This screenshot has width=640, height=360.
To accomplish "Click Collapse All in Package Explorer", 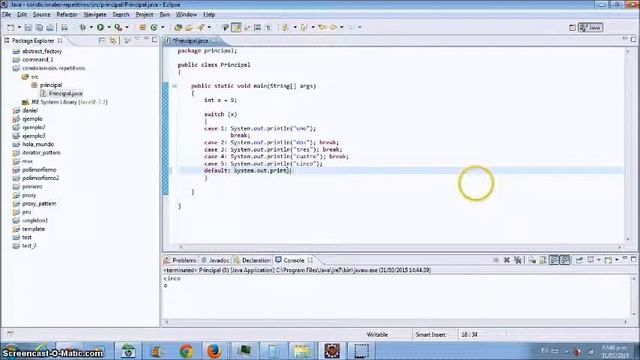I will point(102,40).
